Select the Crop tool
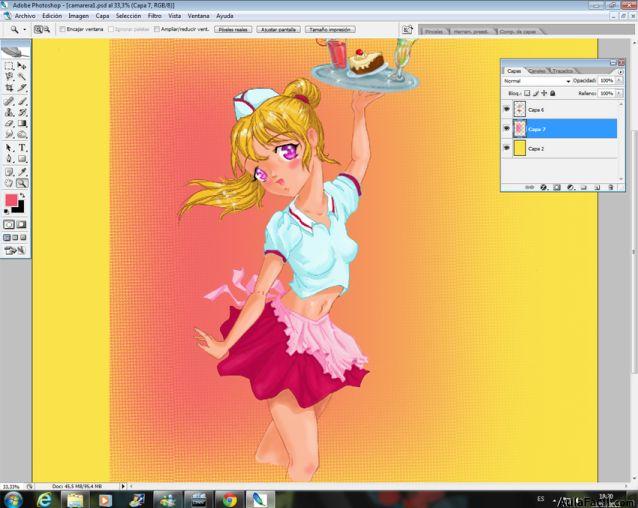Screen dimensions: 638x508 (x=9, y=87)
